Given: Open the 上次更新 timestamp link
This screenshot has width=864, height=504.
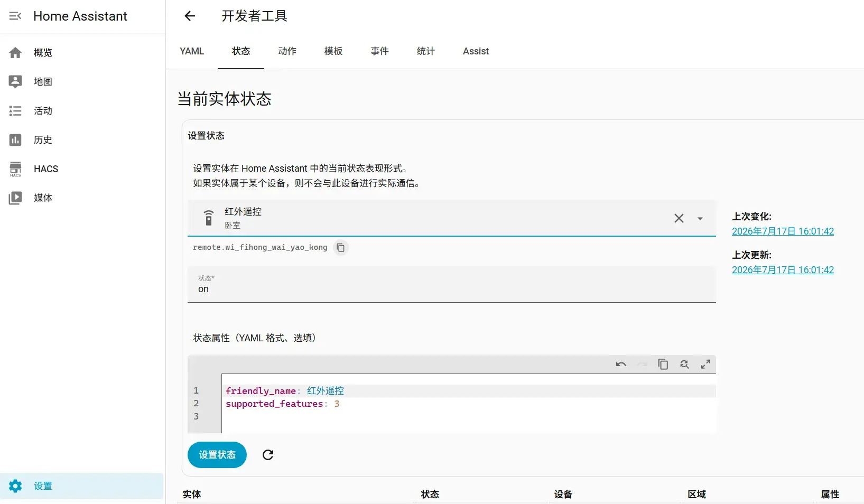Looking at the screenshot, I should coord(783,270).
